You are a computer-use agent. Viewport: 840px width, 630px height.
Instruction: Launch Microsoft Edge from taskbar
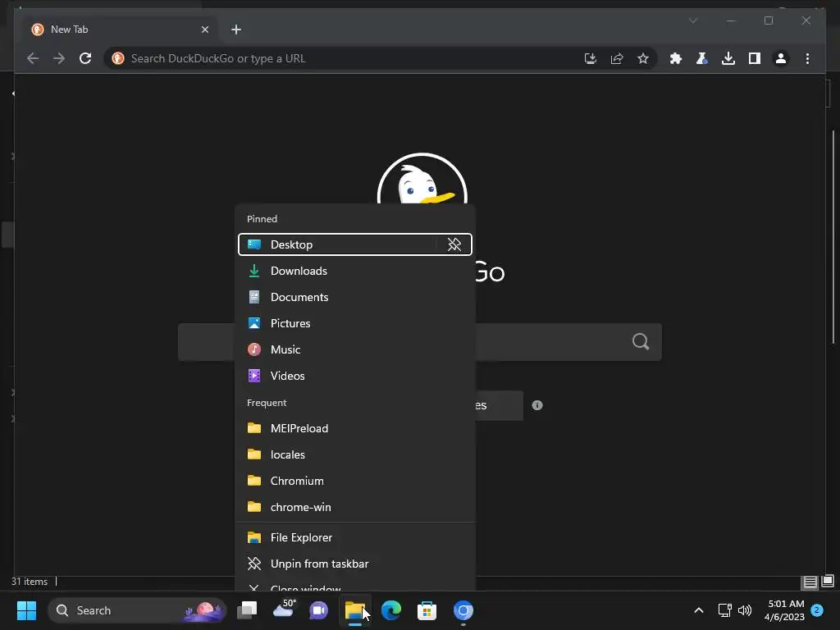[x=391, y=610]
